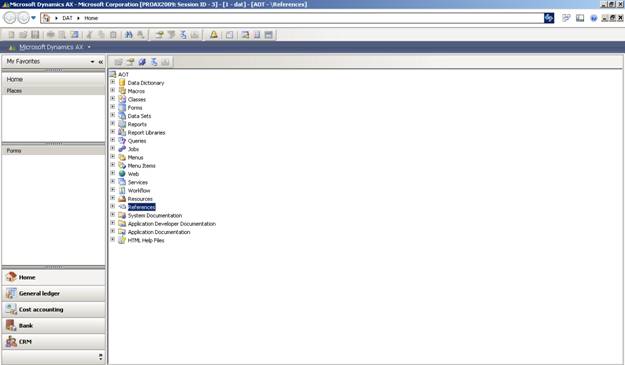
Task: Click the first icon in the AOT toolbar
Action: click(x=118, y=62)
